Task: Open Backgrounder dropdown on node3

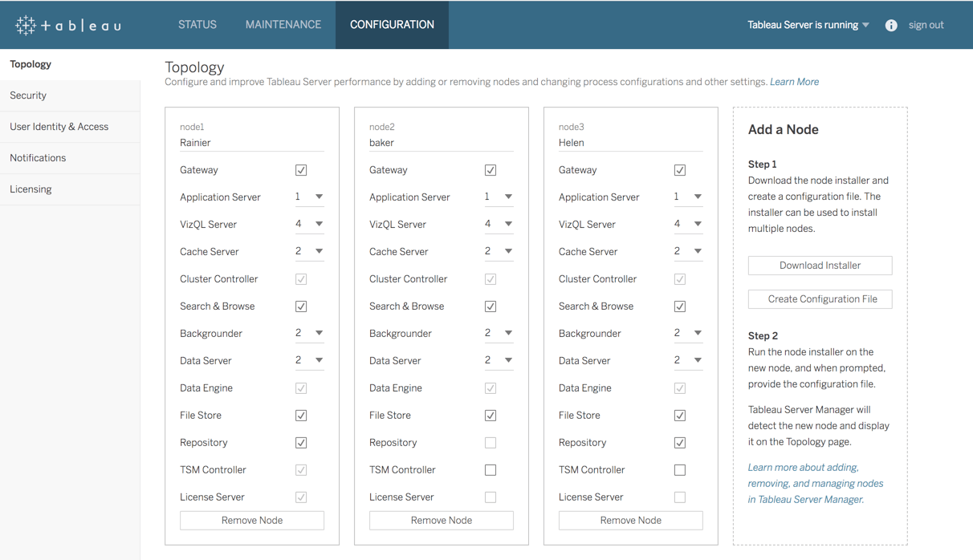Action: (688, 334)
